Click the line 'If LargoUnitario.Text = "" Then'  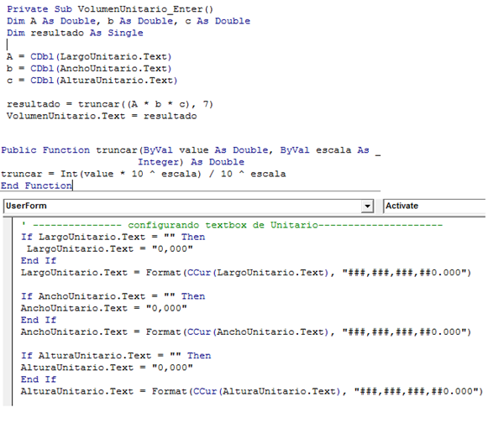(113, 237)
